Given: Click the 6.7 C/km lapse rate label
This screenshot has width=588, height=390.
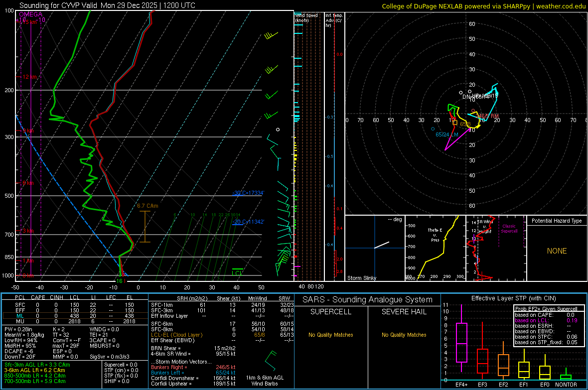Looking at the screenshot, I should [x=148, y=206].
